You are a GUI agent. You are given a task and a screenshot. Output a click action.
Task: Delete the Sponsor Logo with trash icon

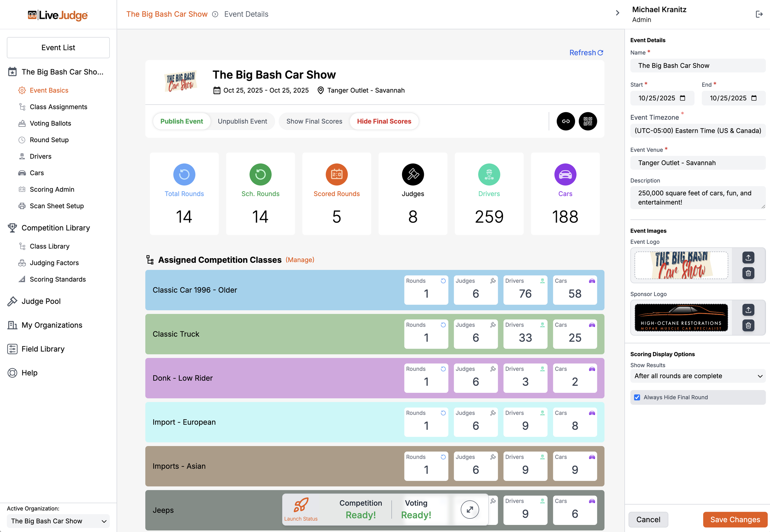tap(748, 325)
